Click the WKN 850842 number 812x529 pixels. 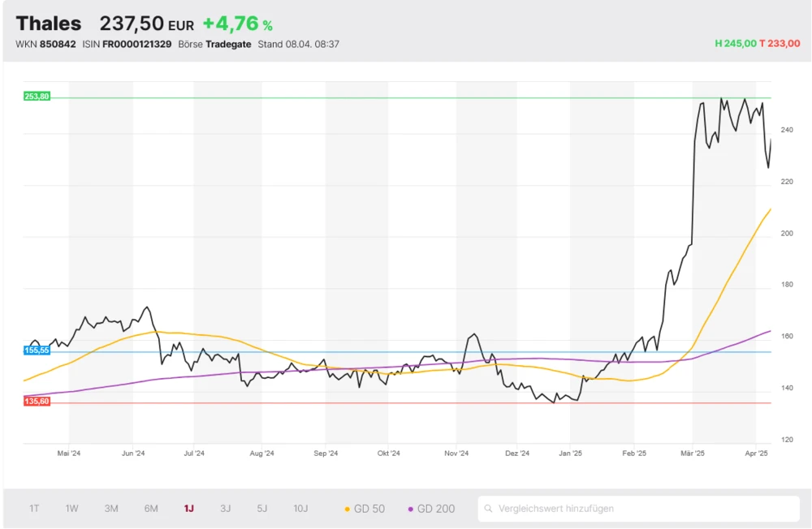[x=58, y=44]
